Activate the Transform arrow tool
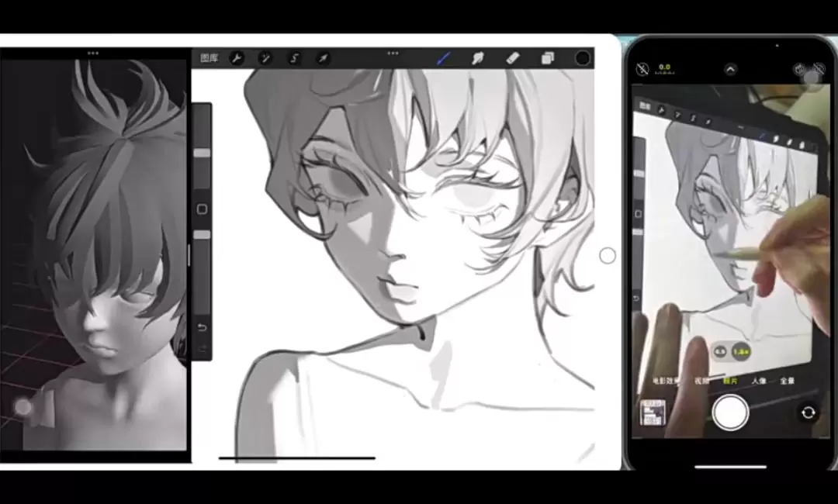This screenshot has height=504, width=838. pos(324,58)
